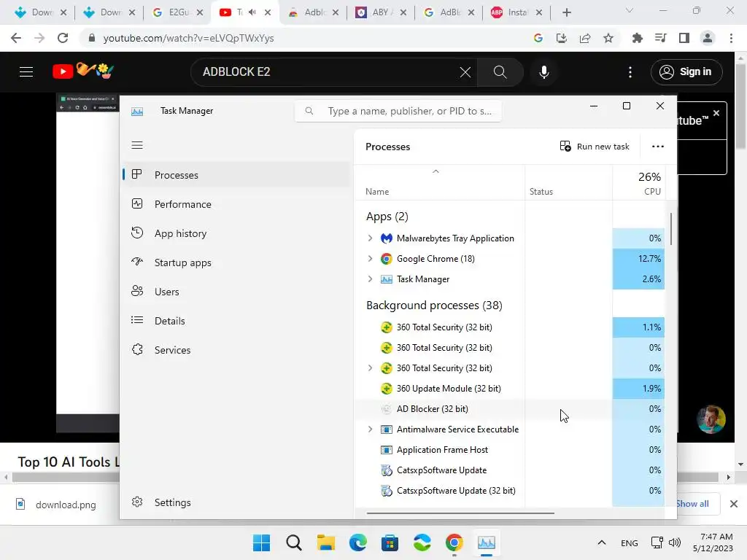
Task: Click the address bar URL
Action: (x=189, y=38)
